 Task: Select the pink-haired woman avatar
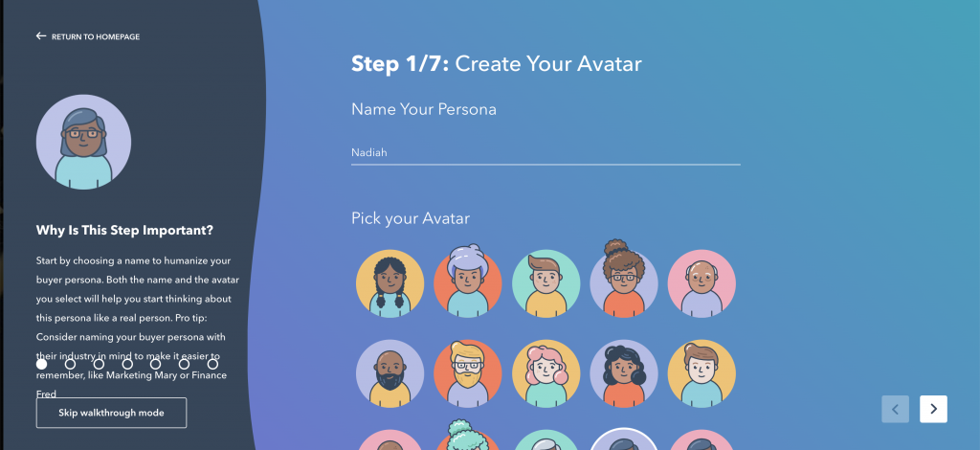coord(546,373)
